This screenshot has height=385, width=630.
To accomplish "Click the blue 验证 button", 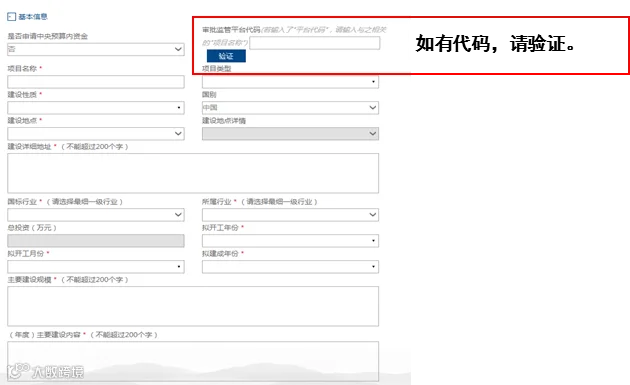I will pyautogui.click(x=226, y=56).
